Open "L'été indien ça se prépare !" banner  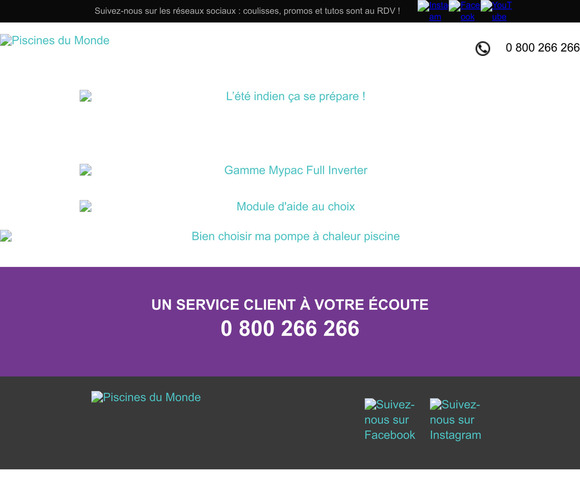tap(296, 96)
